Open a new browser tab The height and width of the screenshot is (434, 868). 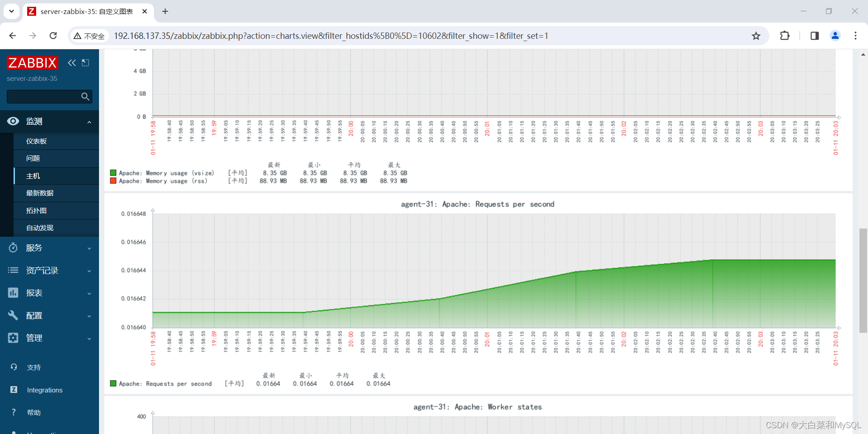(165, 11)
